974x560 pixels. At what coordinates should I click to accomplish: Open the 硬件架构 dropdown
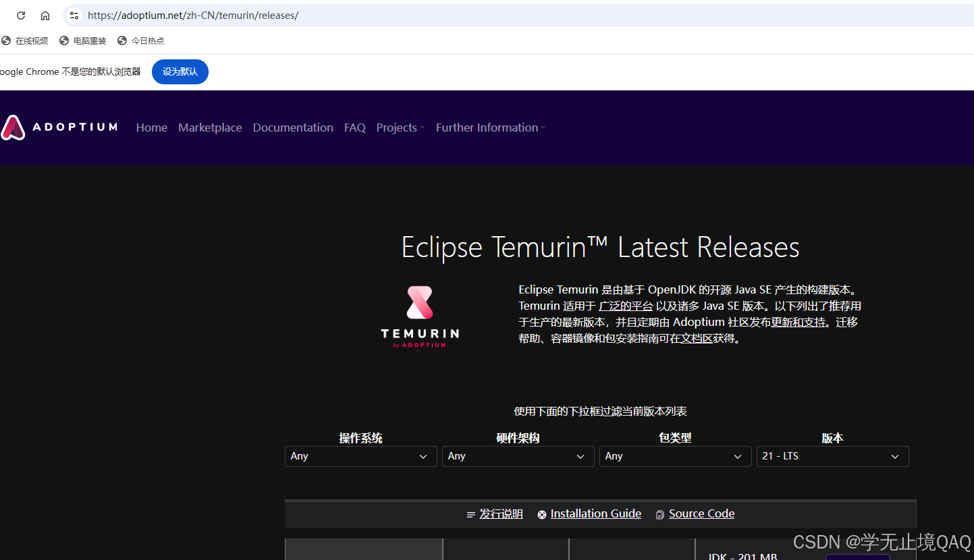point(518,456)
